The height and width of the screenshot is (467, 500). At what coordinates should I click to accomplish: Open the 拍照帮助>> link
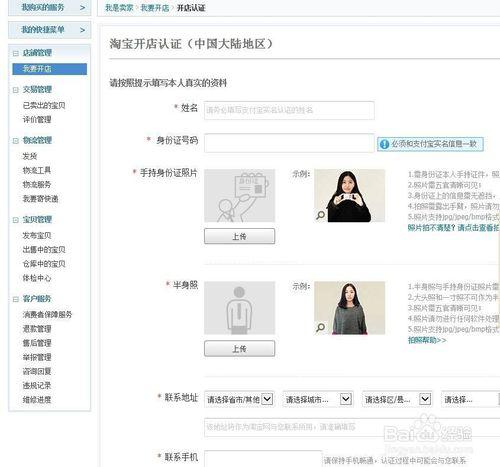tap(427, 340)
